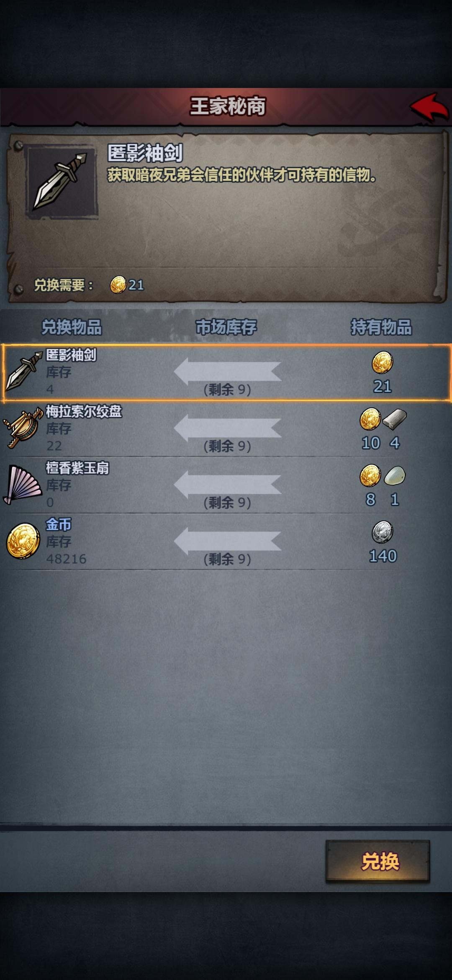Click the red back arrow icon
452x980 pixels.
(x=429, y=107)
